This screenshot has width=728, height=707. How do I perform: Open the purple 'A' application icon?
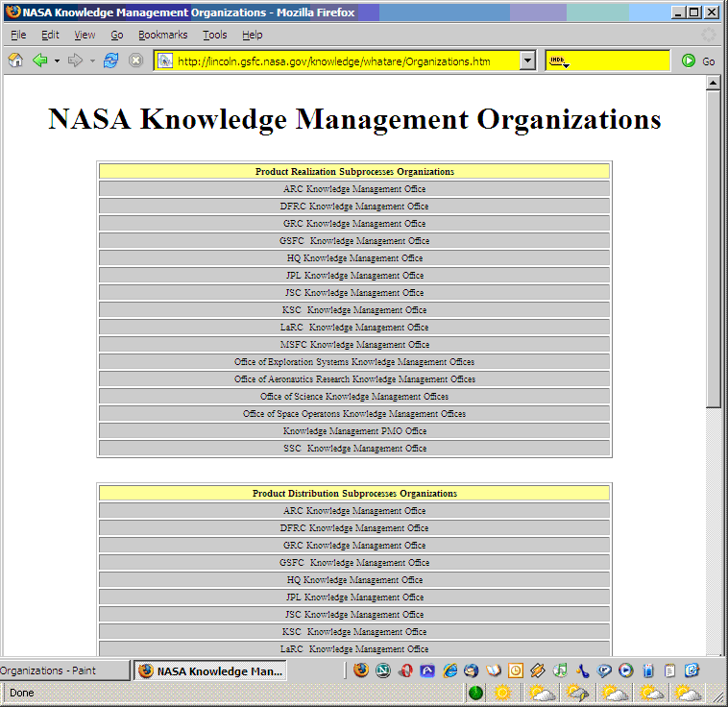pyautogui.click(x=427, y=670)
